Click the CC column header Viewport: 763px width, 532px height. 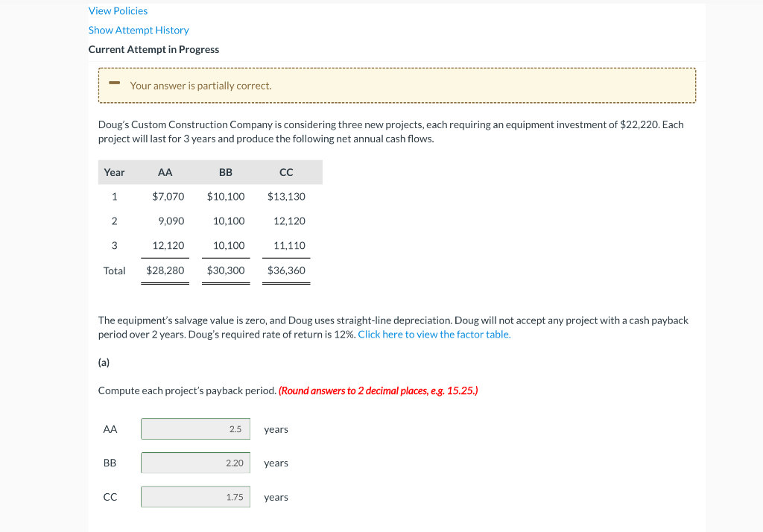[286, 172]
